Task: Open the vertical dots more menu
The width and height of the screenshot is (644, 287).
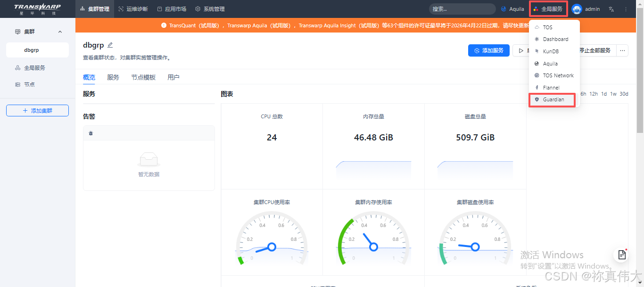Action: (x=626, y=9)
